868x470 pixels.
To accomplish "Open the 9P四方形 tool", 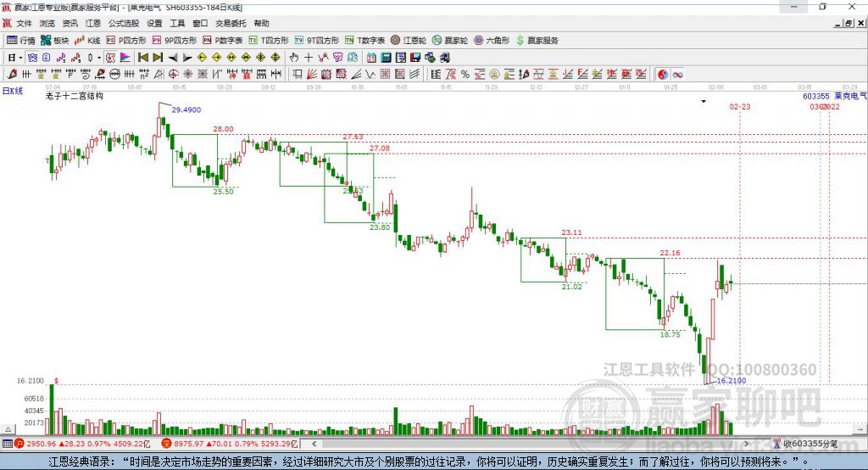I will point(175,41).
